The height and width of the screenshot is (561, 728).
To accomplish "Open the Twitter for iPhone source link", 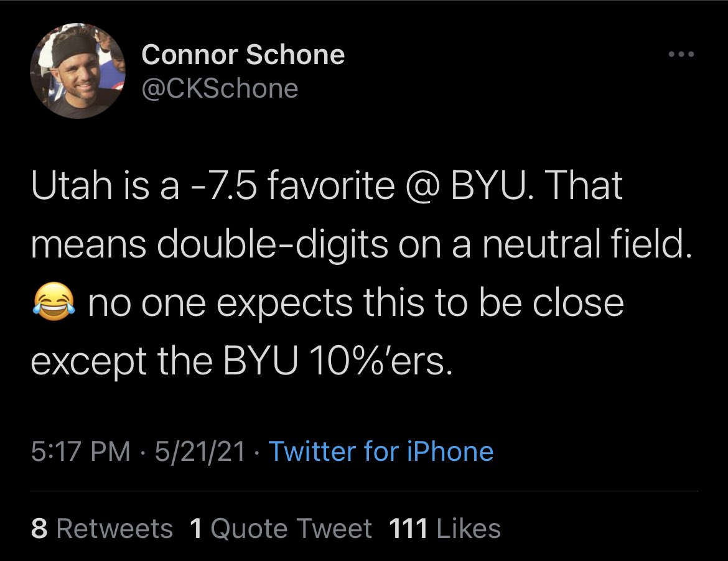I will [x=381, y=451].
